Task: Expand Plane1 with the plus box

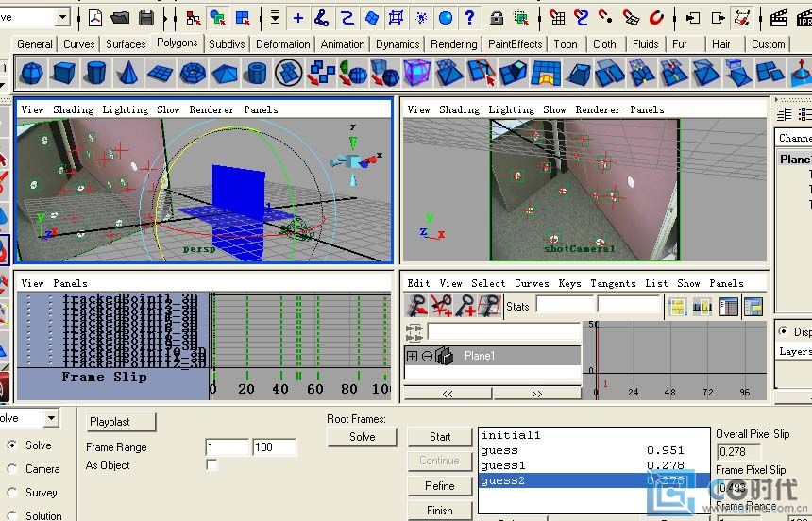Action: [x=413, y=356]
